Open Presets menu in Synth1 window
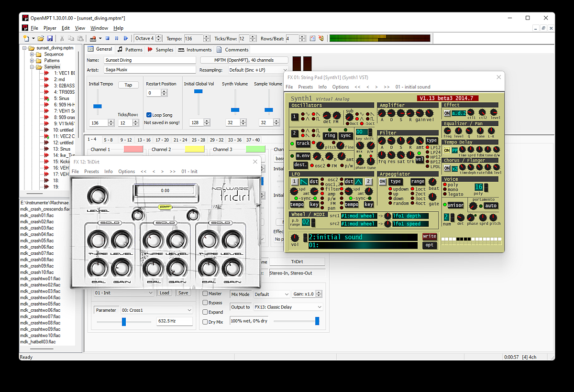Screen dimensions: 574x392 [x=305, y=87]
